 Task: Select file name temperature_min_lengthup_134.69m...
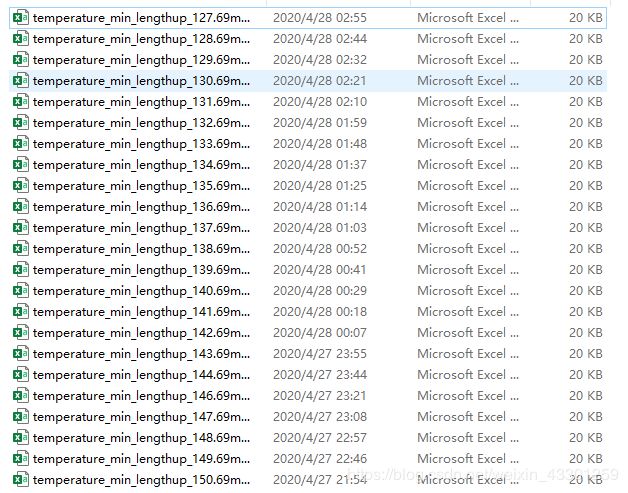pyautogui.click(x=141, y=165)
